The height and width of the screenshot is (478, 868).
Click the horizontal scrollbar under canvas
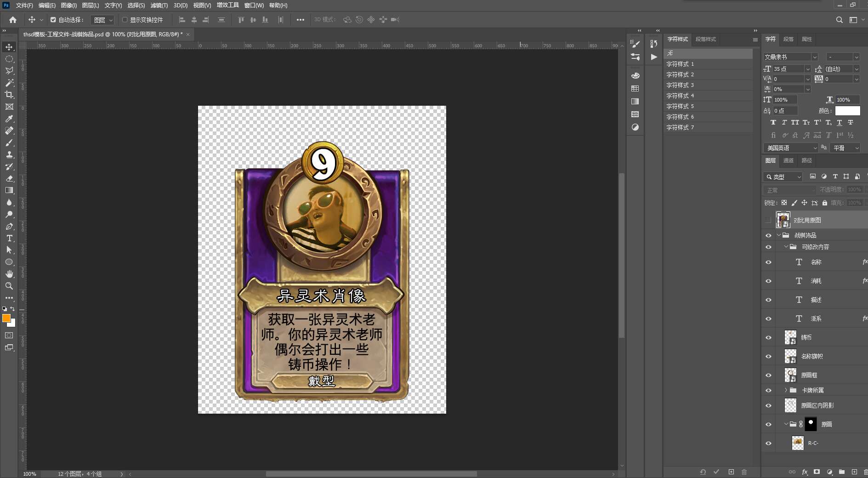371,474
